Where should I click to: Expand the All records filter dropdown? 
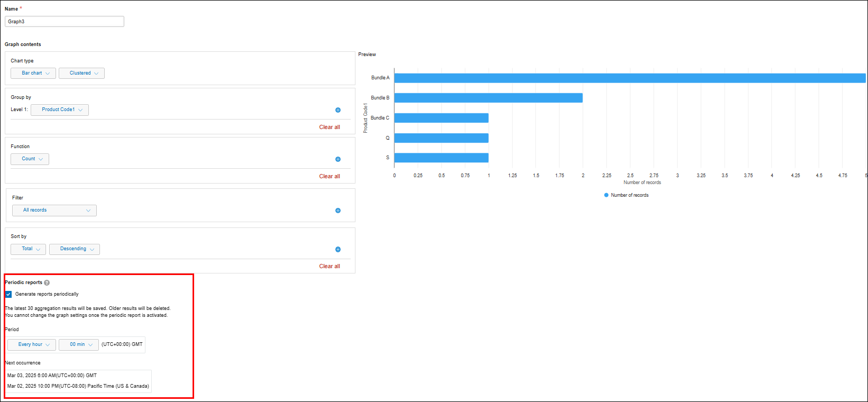pyautogui.click(x=54, y=211)
